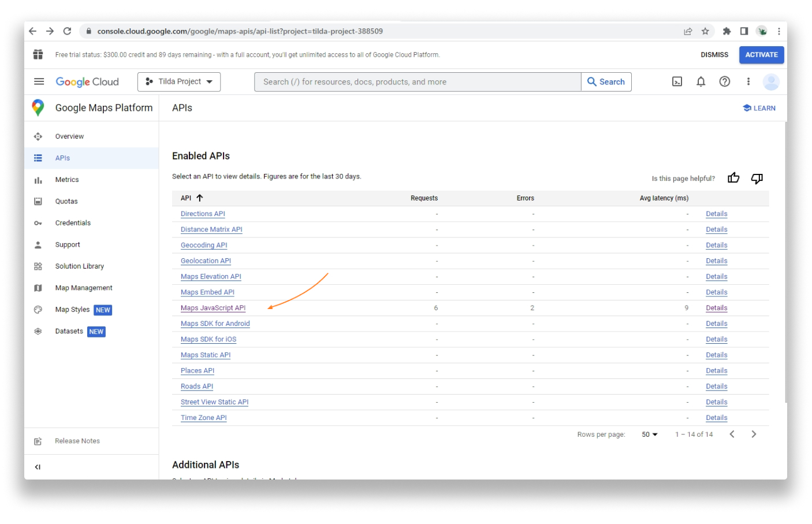
Task: Open Details for Maps Static API
Action: [x=716, y=355]
